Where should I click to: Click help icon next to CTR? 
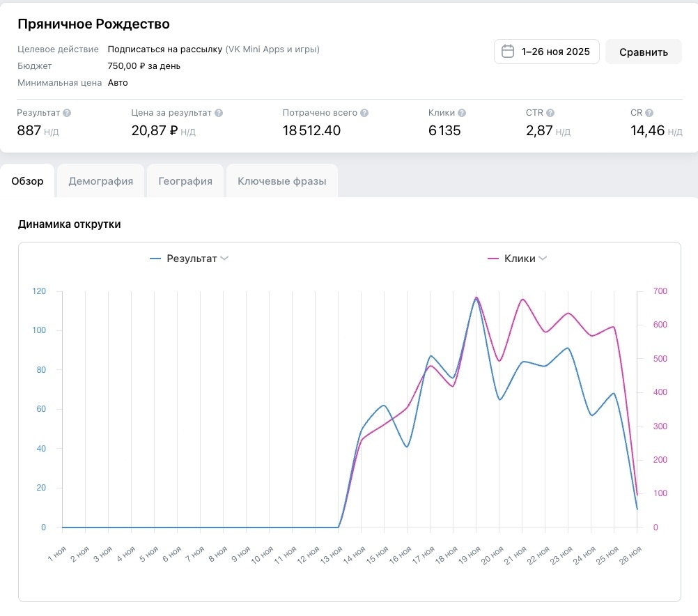[x=550, y=113]
